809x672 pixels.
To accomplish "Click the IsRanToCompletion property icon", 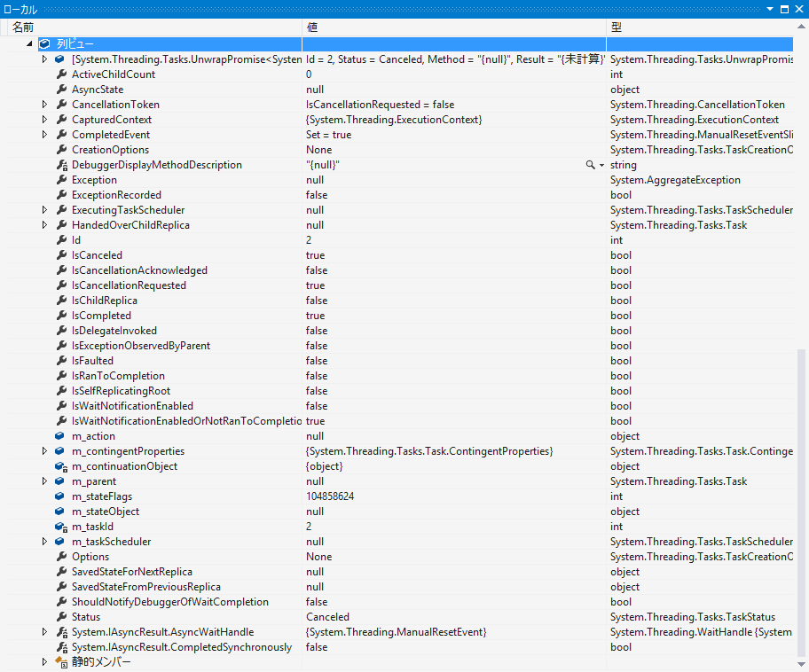I will [x=61, y=376].
